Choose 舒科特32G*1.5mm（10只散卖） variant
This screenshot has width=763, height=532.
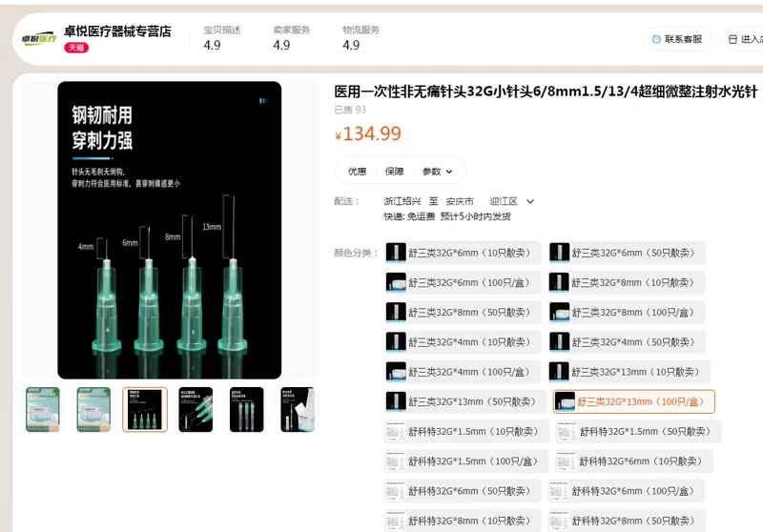(466, 431)
